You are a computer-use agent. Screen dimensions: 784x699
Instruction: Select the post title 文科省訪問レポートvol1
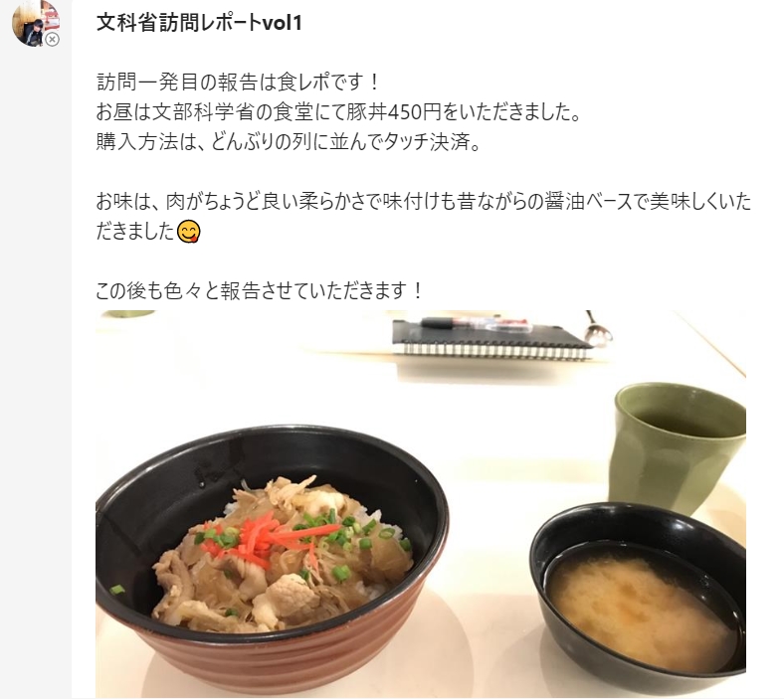coord(199,23)
